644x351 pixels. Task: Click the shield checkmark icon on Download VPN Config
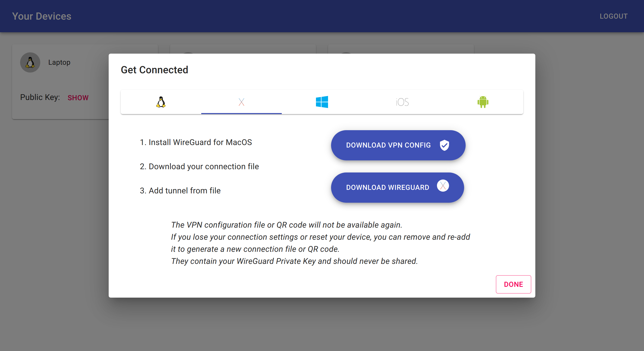[446, 145]
